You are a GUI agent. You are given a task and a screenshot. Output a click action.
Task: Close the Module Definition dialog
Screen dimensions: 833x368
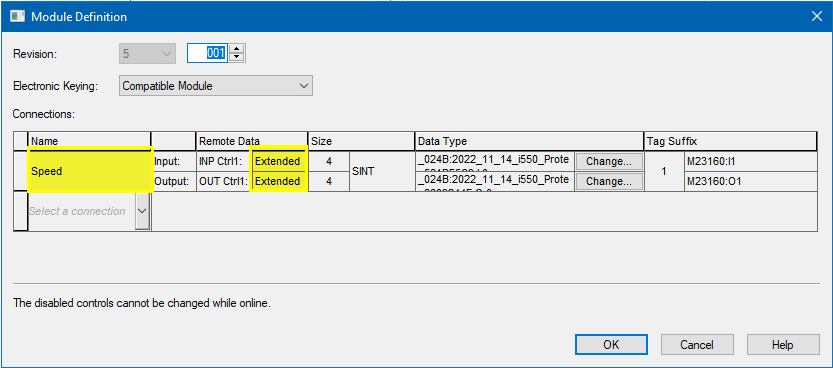tap(817, 16)
